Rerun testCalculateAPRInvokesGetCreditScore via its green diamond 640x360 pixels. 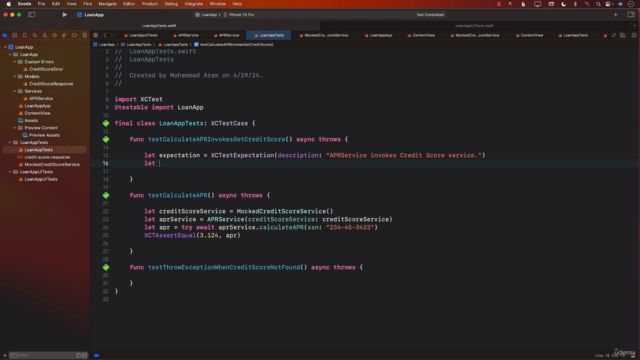(106, 139)
